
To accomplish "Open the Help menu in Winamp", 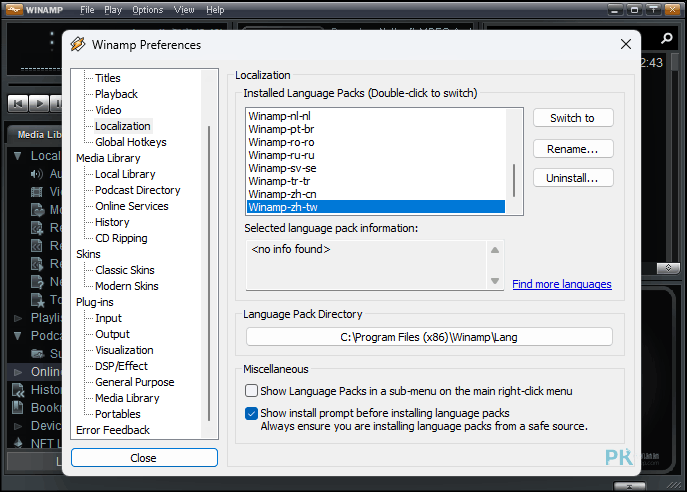I will 215,10.
